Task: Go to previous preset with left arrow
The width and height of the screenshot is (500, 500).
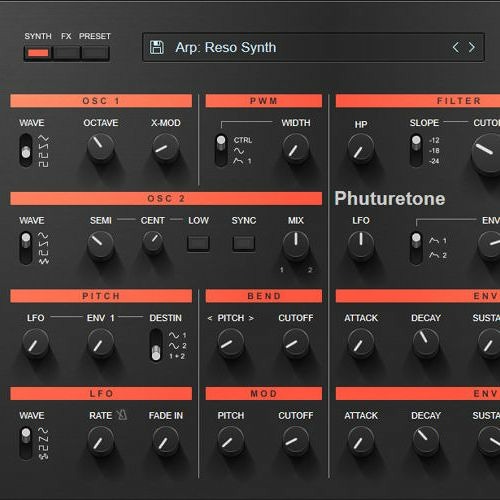Action: point(456,47)
